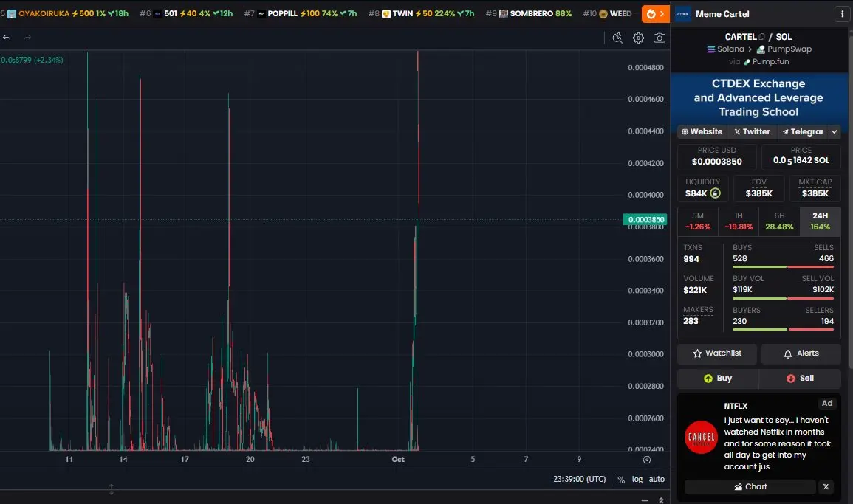853x504 pixels.
Task: Open trending token SOMBRERO
Action: [x=529, y=13]
